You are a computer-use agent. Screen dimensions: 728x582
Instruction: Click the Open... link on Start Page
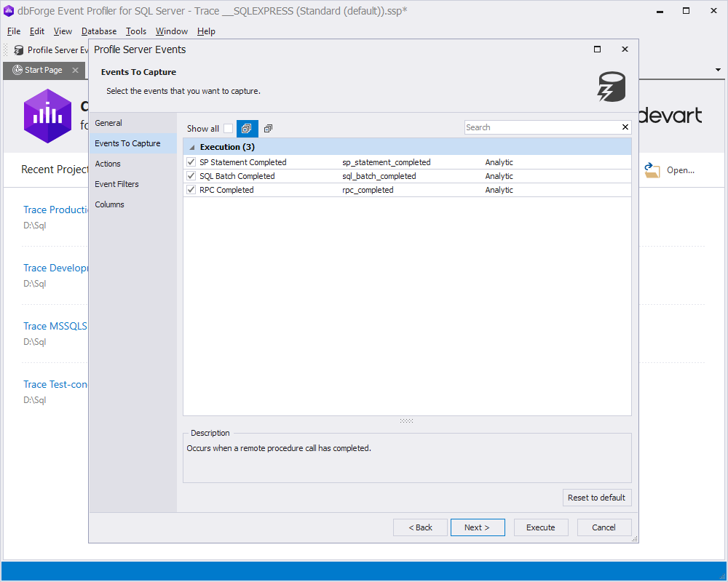(x=680, y=170)
